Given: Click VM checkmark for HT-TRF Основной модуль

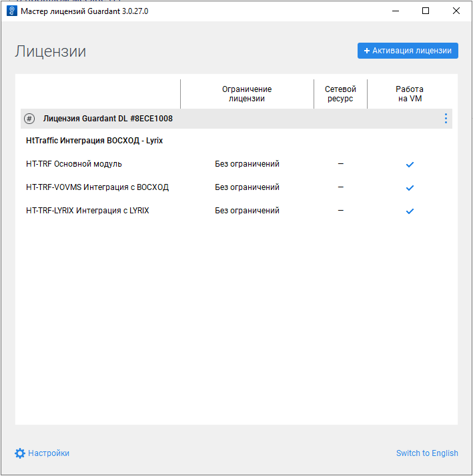Looking at the screenshot, I should click(410, 165).
